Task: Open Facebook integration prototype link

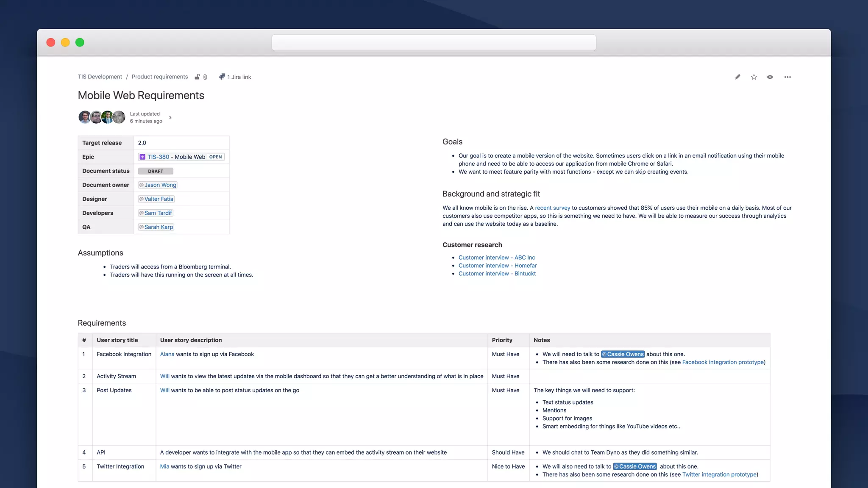Action: 723,362
